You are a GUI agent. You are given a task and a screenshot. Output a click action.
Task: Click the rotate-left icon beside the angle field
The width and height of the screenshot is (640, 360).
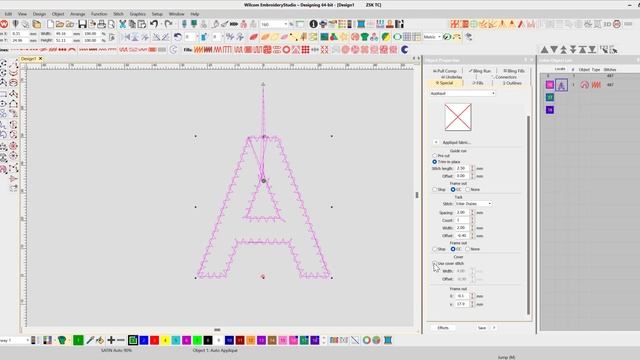(x=177, y=37)
